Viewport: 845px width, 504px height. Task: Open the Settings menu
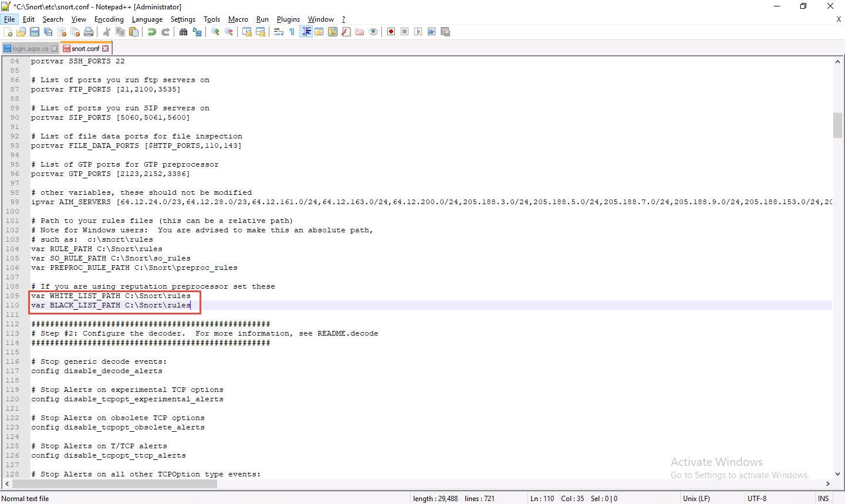[x=183, y=19]
